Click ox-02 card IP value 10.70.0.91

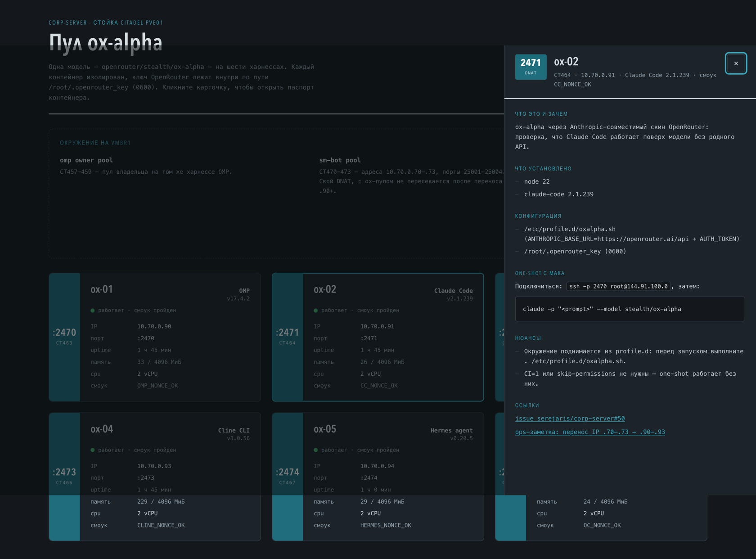377,326
